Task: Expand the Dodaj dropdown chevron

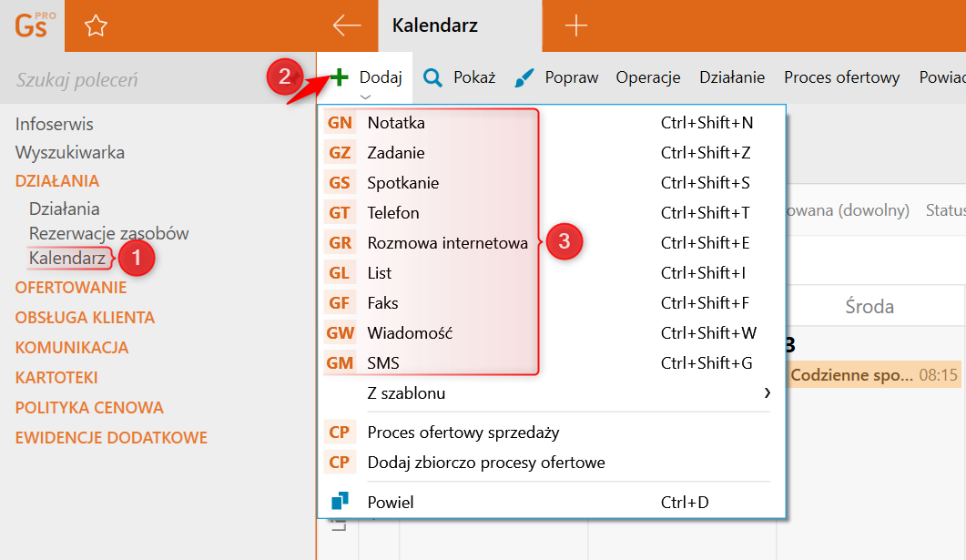Action: [x=365, y=97]
